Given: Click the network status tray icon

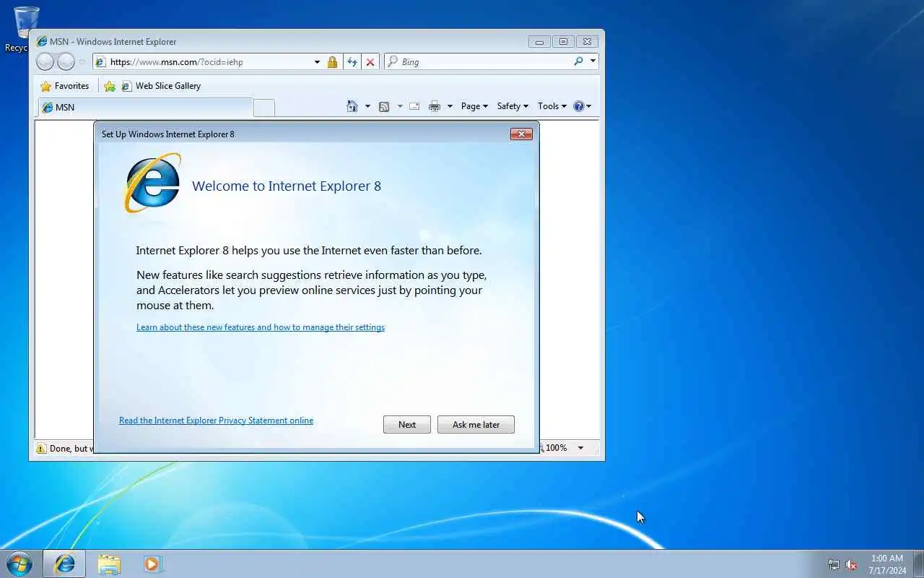Looking at the screenshot, I should pos(834,565).
